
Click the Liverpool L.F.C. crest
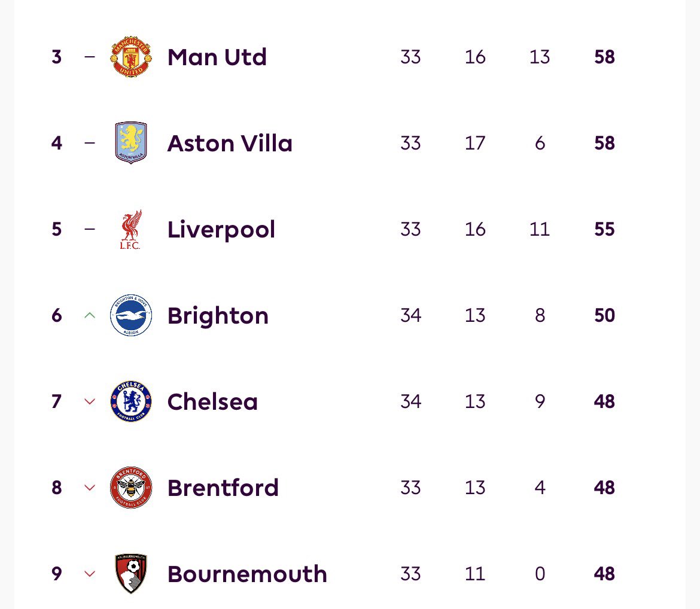coord(131,229)
